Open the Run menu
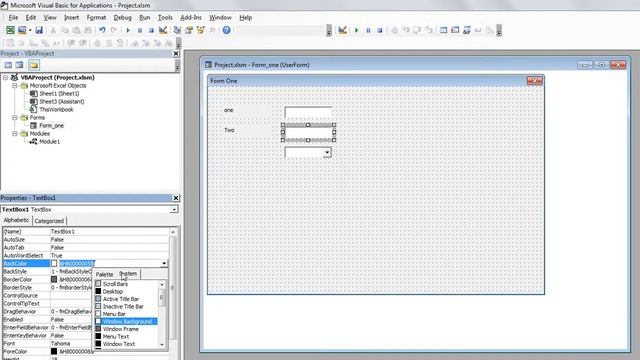Screen dimensions: 640x360 coord(144,18)
